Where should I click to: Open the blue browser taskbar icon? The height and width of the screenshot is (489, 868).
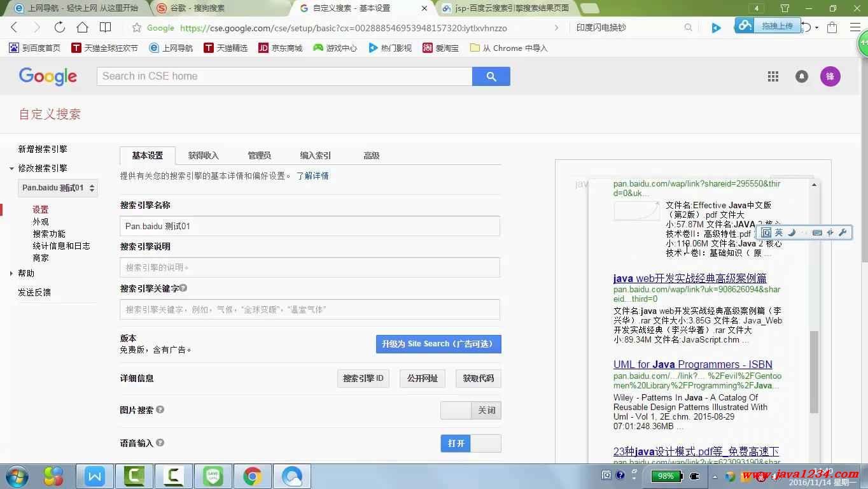coord(292,476)
